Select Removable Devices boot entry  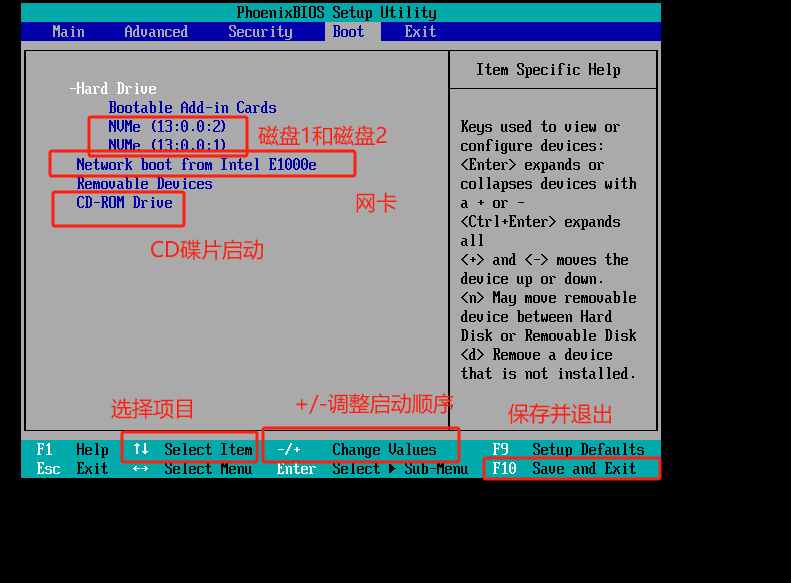pyautogui.click(x=144, y=184)
